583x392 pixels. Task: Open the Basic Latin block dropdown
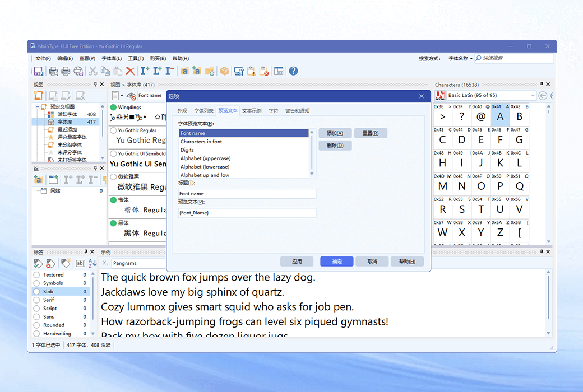tap(533, 96)
